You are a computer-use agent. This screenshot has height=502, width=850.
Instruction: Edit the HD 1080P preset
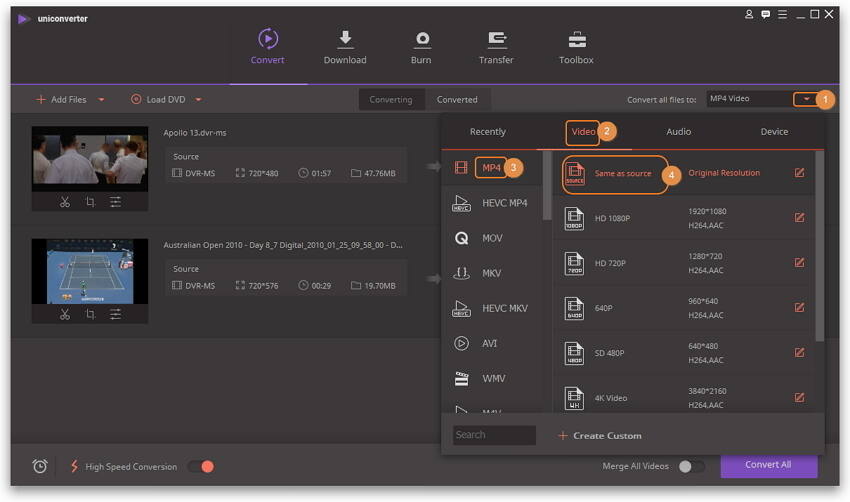pyautogui.click(x=800, y=217)
